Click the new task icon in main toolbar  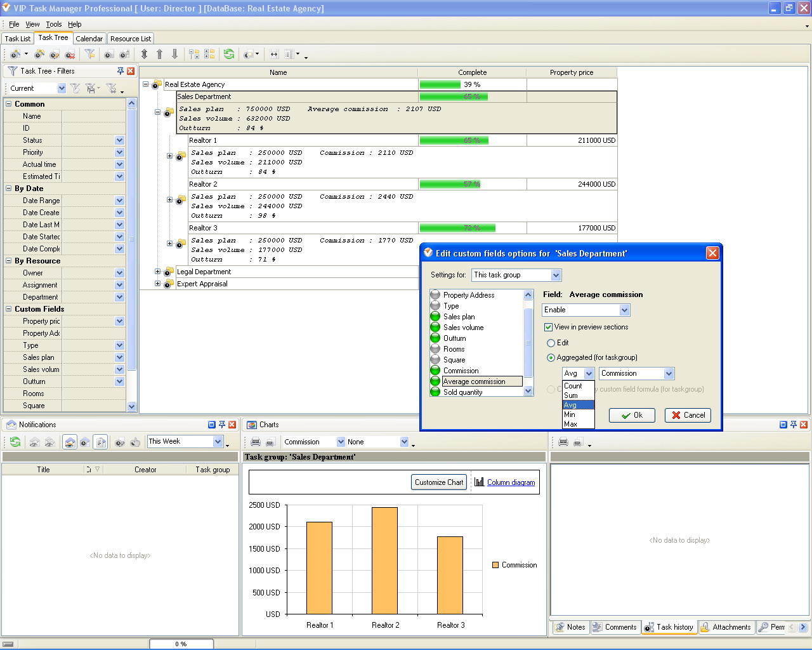click(x=15, y=55)
